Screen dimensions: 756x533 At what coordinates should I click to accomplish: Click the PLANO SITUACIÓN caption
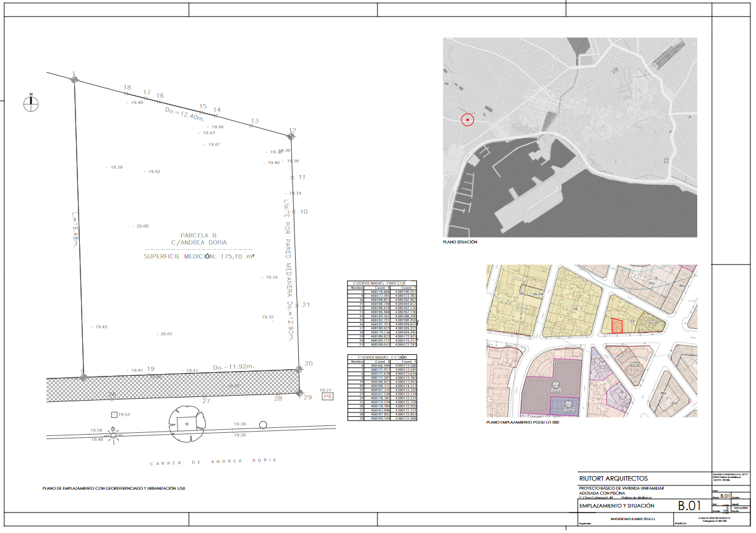[460, 242]
